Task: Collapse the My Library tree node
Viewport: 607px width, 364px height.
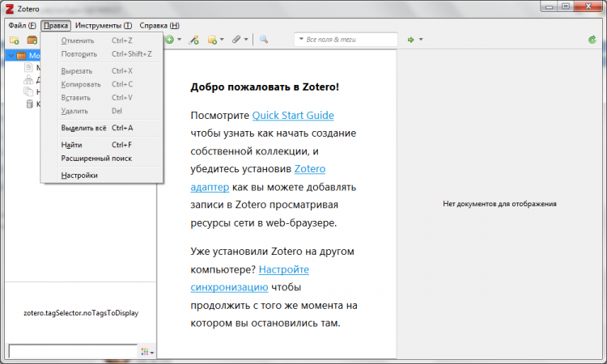Action: [x=11, y=56]
